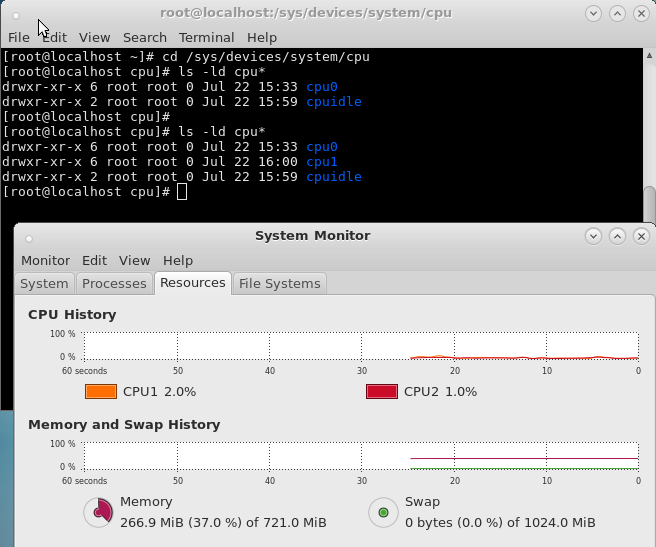Open the System Monitor Edit menu
656x547 pixels.
pos(95,261)
